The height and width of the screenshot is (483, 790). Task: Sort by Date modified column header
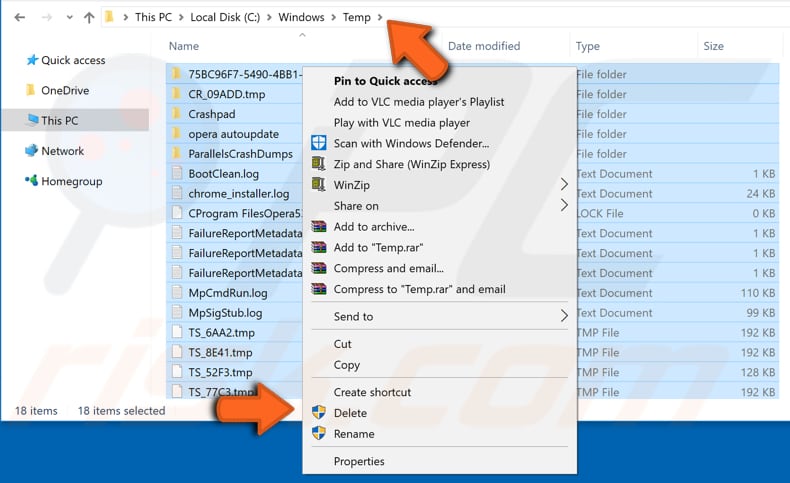click(484, 46)
